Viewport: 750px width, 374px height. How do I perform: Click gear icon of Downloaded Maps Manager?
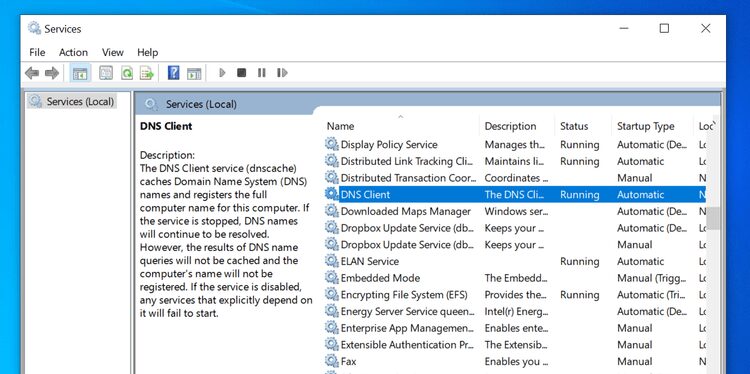point(331,211)
